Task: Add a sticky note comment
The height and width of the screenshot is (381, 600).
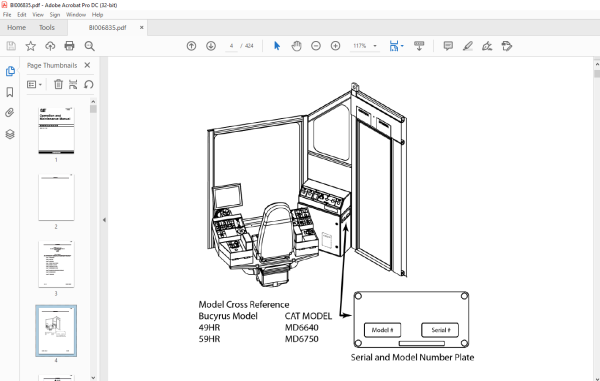Action: [x=448, y=46]
